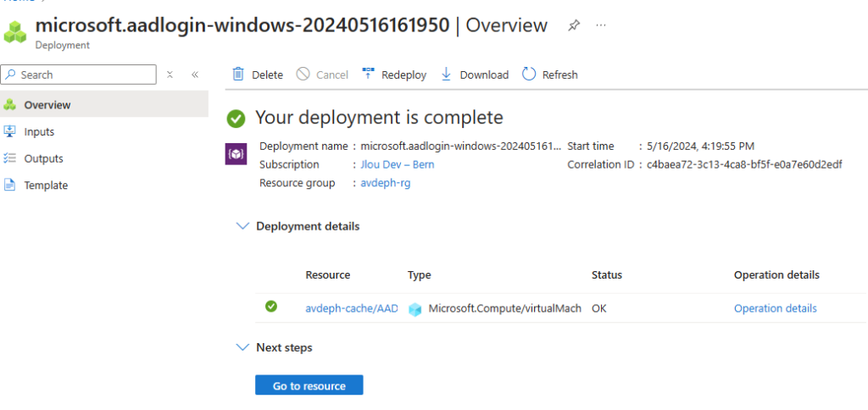Click the Status column header
Image resolution: width=868 pixels, height=410 pixels.
coord(607,275)
